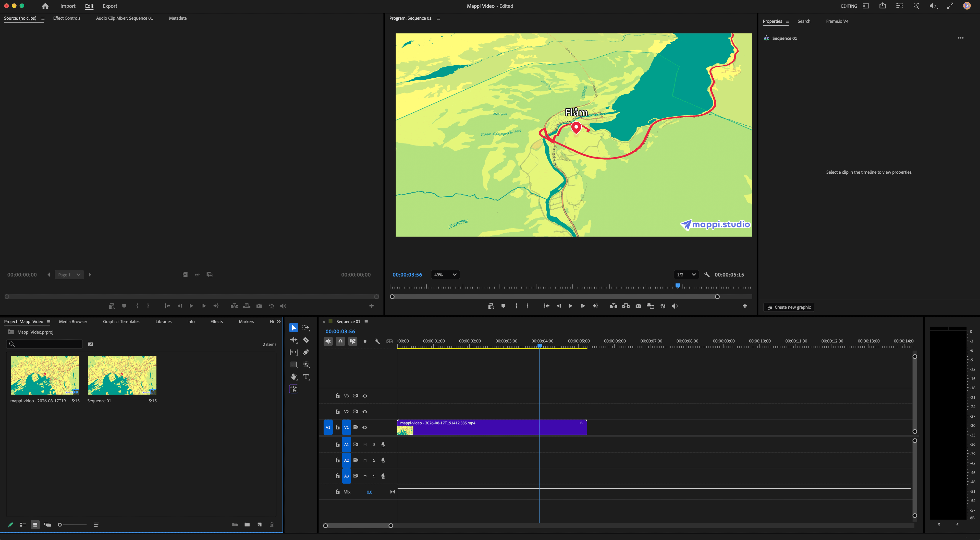980x540 pixels.
Task: Open the Frame.io V4 tab
Action: (837, 21)
